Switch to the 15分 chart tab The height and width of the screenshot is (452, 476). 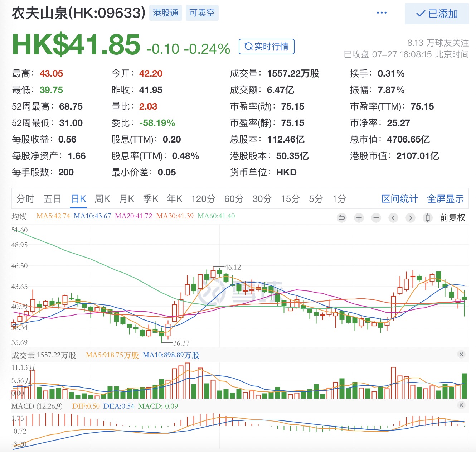click(290, 199)
